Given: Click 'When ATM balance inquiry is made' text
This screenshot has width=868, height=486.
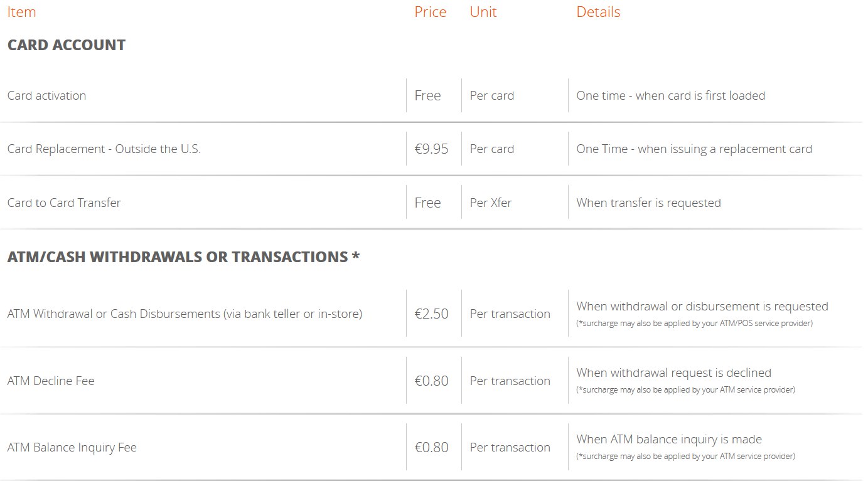Looking at the screenshot, I should (x=669, y=440).
